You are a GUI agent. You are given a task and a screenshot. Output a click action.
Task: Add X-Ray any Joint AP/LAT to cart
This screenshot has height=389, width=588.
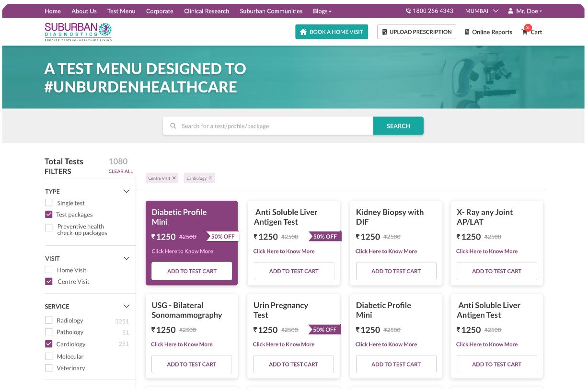(496, 271)
